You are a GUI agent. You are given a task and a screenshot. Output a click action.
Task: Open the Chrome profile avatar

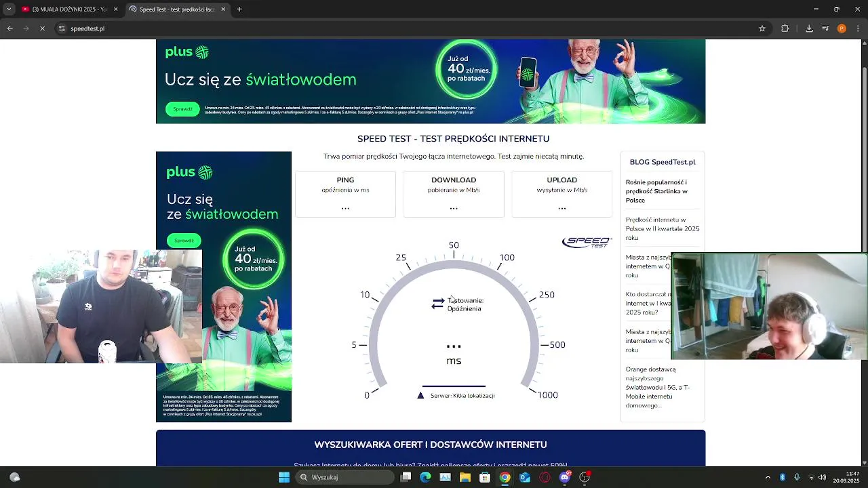pos(842,28)
